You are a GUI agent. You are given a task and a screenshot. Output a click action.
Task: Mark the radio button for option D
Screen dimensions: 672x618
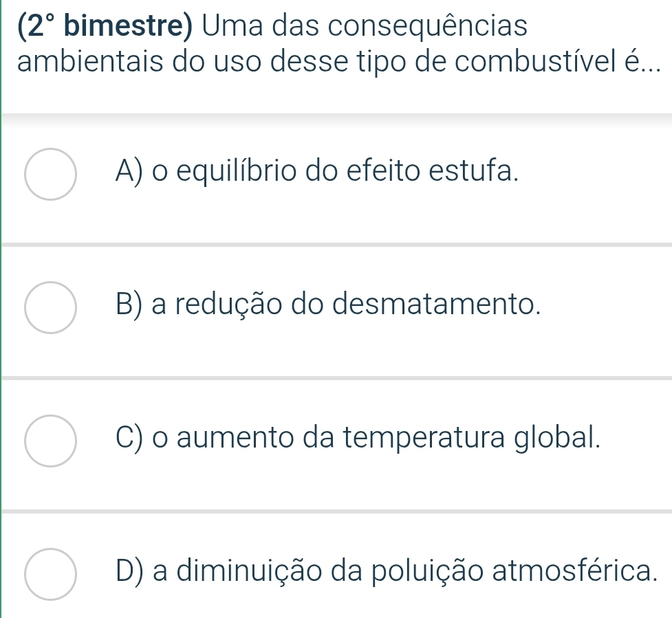[50, 575]
